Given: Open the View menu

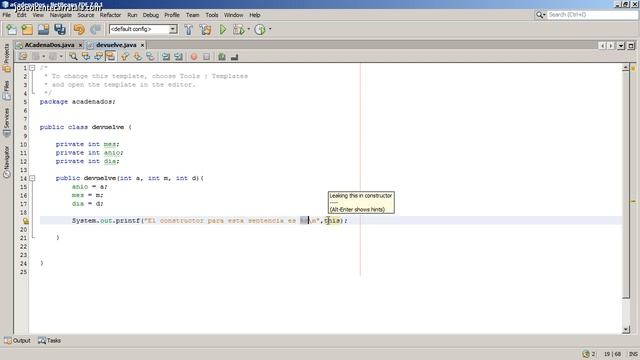Looking at the screenshot, I should (38, 15).
